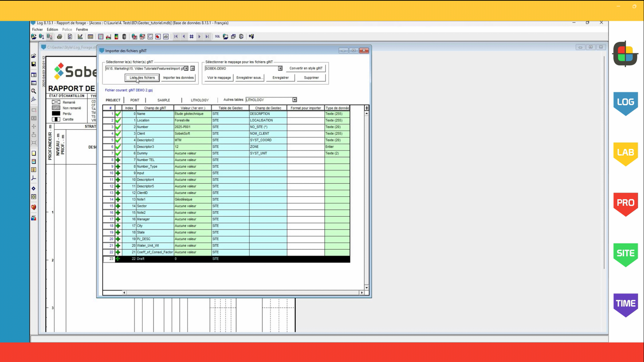Open Fenêtre menu
Screen dimensions: 644x362
[x=82, y=29]
